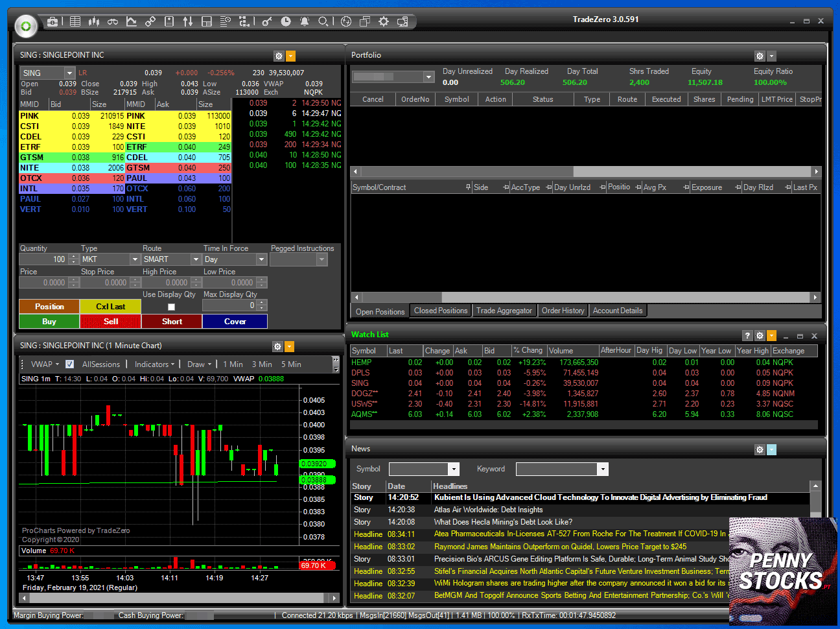The width and height of the screenshot is (840, 629).
Task: Click the News vertical scrollbar up arrow
Action: 815,486
